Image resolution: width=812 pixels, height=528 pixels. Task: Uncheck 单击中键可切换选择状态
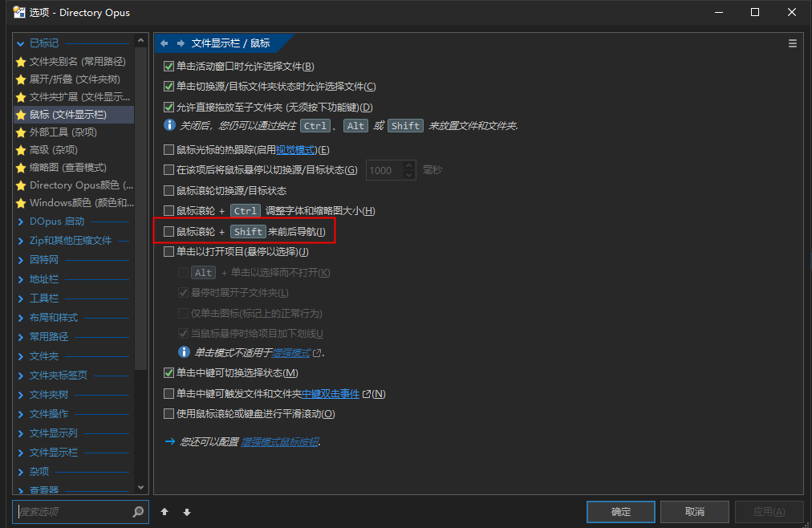pyautogui.click(x=168, y=373)
